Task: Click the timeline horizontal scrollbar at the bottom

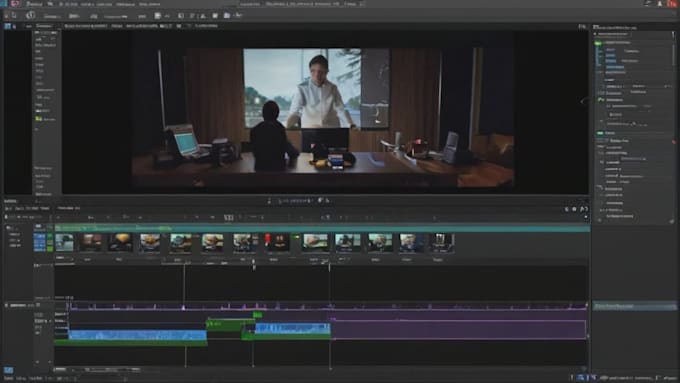Action: [x=97, y=370]
